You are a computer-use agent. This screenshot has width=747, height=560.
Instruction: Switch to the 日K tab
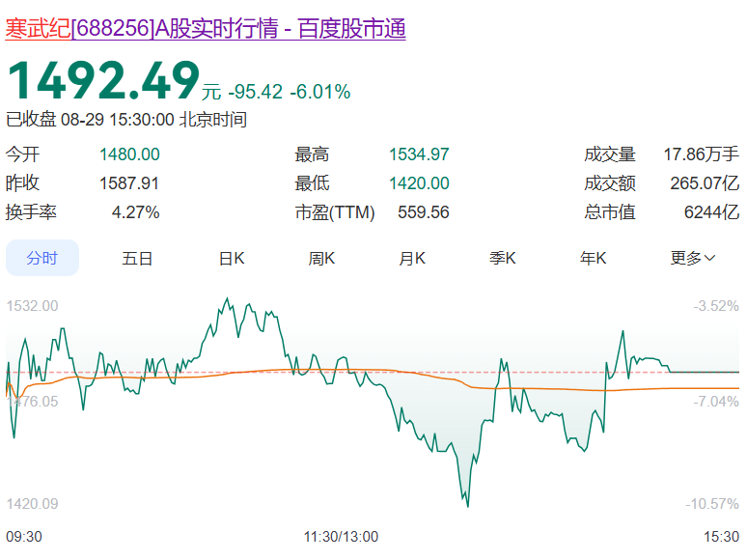point(232,258)
